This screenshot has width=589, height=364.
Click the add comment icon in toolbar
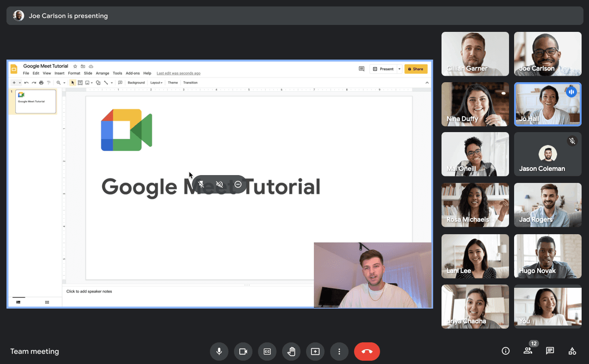[120, 83]
